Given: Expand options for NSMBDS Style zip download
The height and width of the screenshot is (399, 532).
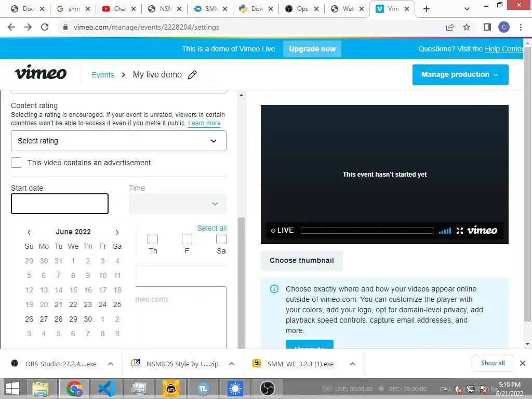Looking at the screenshot, I should 232,364.
